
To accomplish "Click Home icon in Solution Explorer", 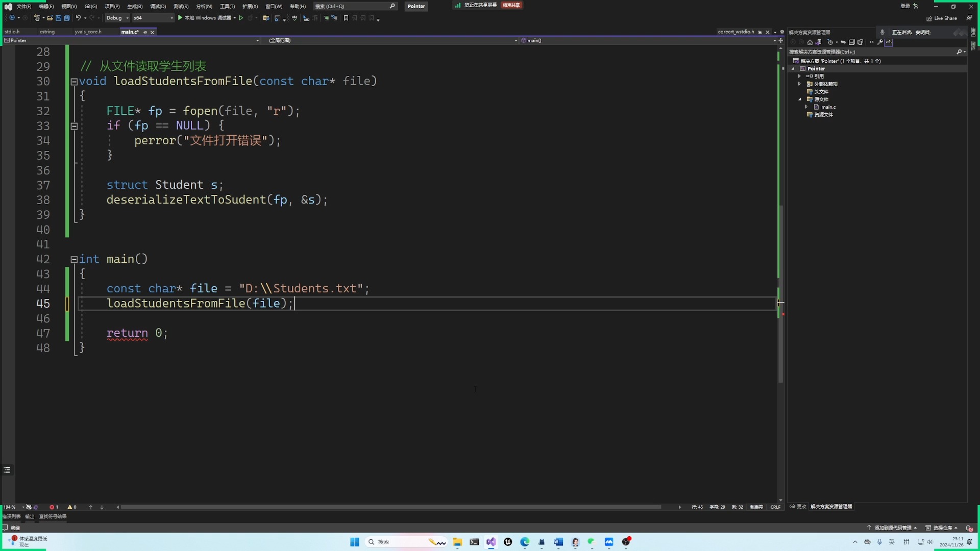I will point(810,42).
